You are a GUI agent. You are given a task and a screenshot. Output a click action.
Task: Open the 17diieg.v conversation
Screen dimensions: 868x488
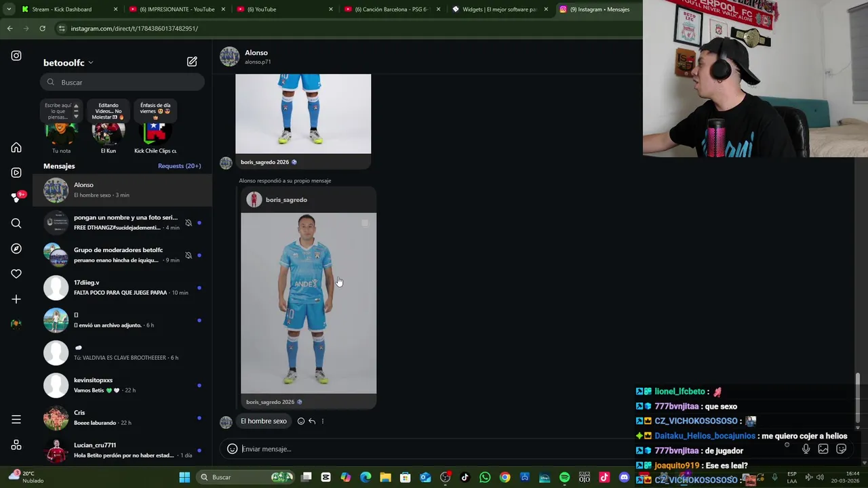122,287
